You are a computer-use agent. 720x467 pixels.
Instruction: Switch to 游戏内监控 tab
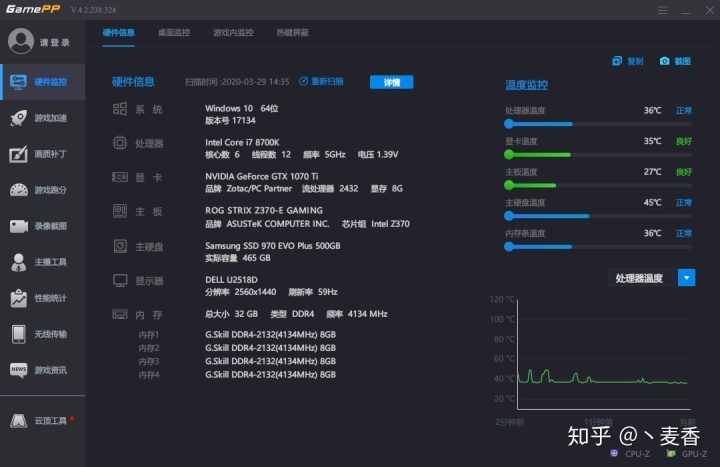233,33
